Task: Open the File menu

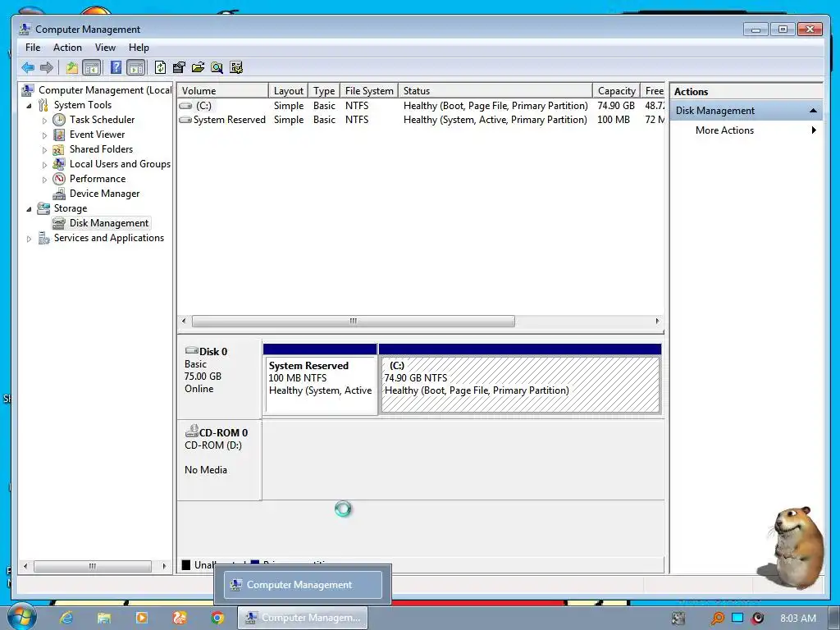Action: 33,48
